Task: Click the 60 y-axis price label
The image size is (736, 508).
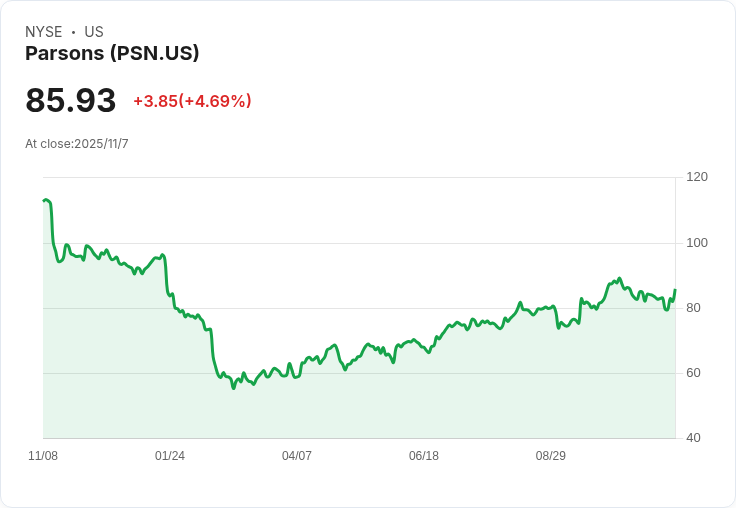Action: click(694, 373)
